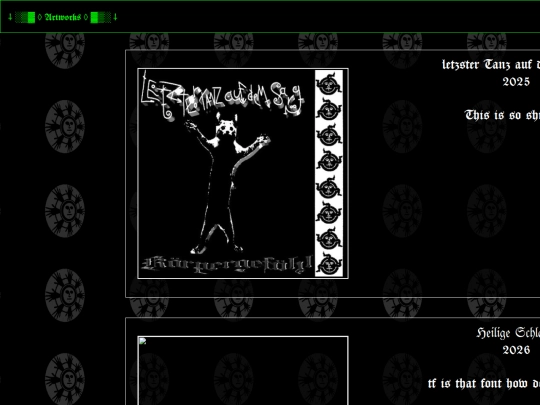Click the 'Heilige Schle' artwork title

508,333
